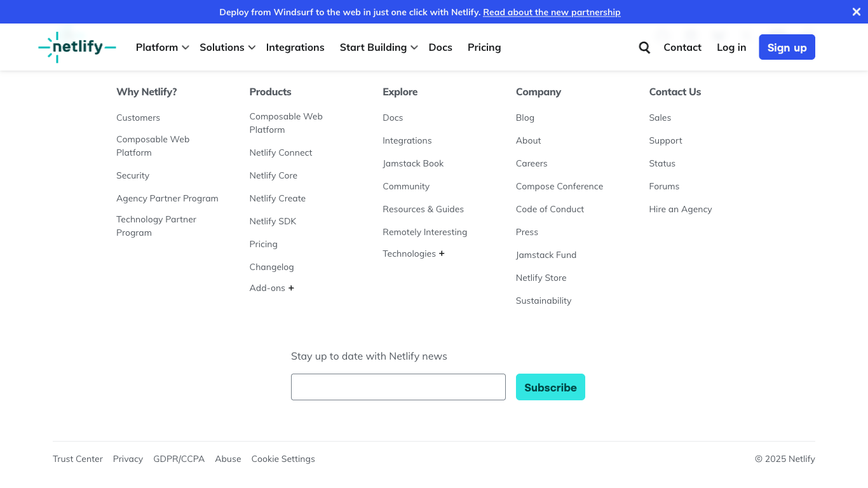Screen dimensions: 868x488
Task: Open the Privacy link
Action: (128, 459)
